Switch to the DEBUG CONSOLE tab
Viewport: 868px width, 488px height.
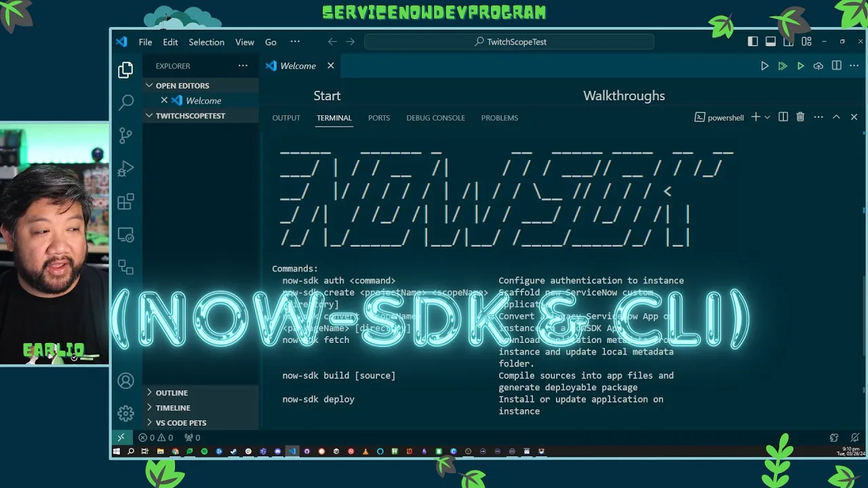tap(435, 117)
